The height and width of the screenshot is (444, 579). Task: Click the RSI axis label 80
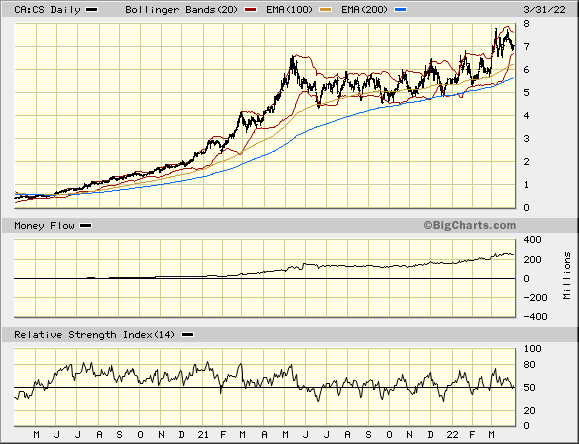[x=530, y=365]
